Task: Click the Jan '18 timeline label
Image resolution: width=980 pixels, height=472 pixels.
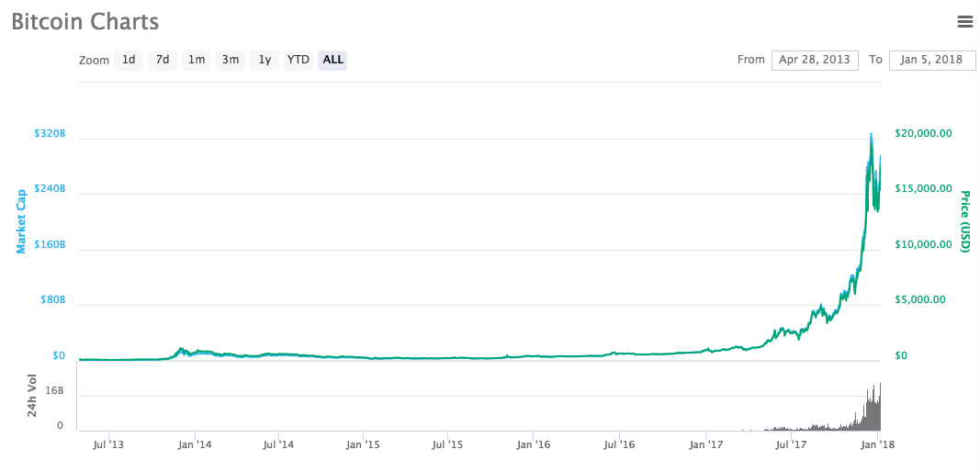Action: [x=879, y=445]
